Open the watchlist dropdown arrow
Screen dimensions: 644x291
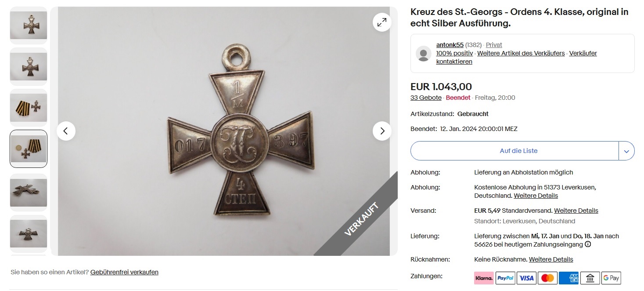tap(626, 151)
